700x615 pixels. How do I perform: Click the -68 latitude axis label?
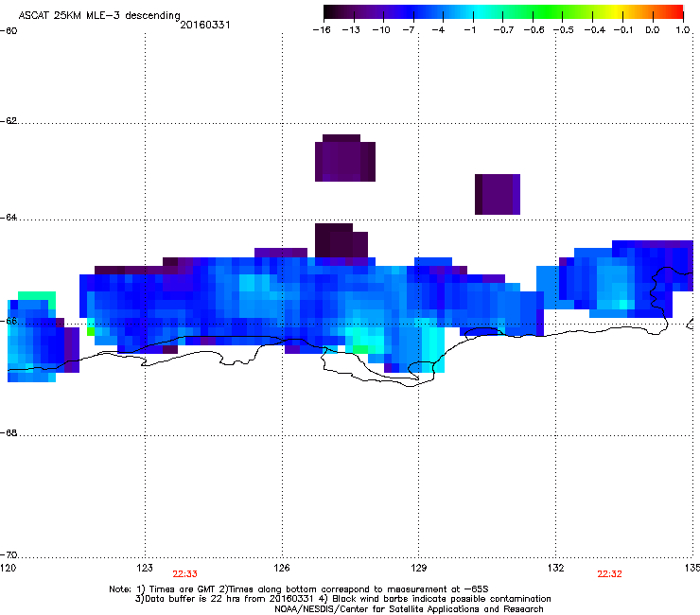(x=9, y=433)
